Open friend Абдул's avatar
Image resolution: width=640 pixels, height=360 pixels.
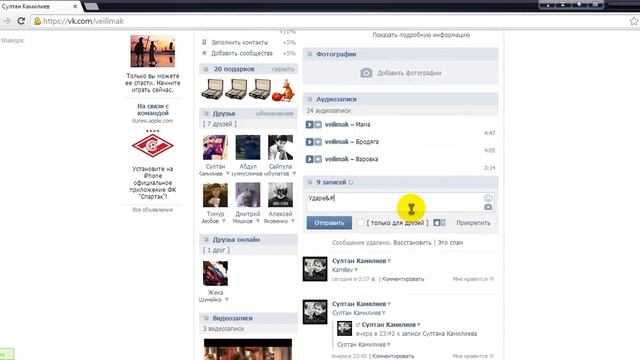point(248,148)
